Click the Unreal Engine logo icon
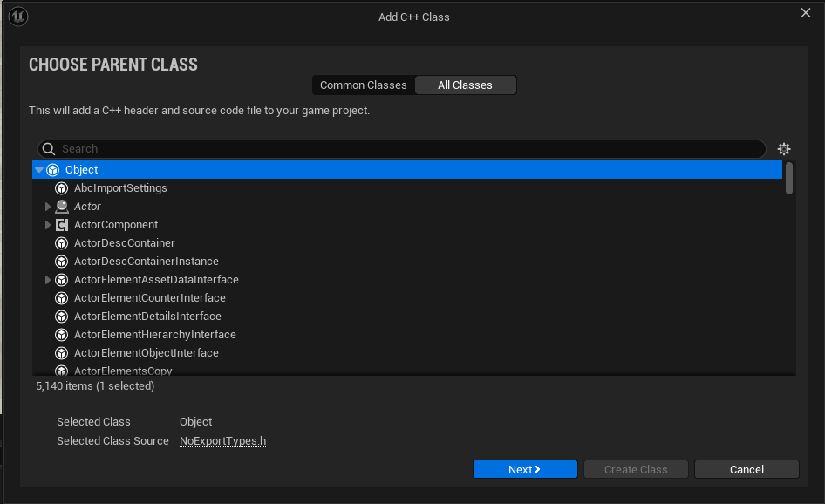Image resolution: width=825 pixels, height=504 pixels. point(17,16)
